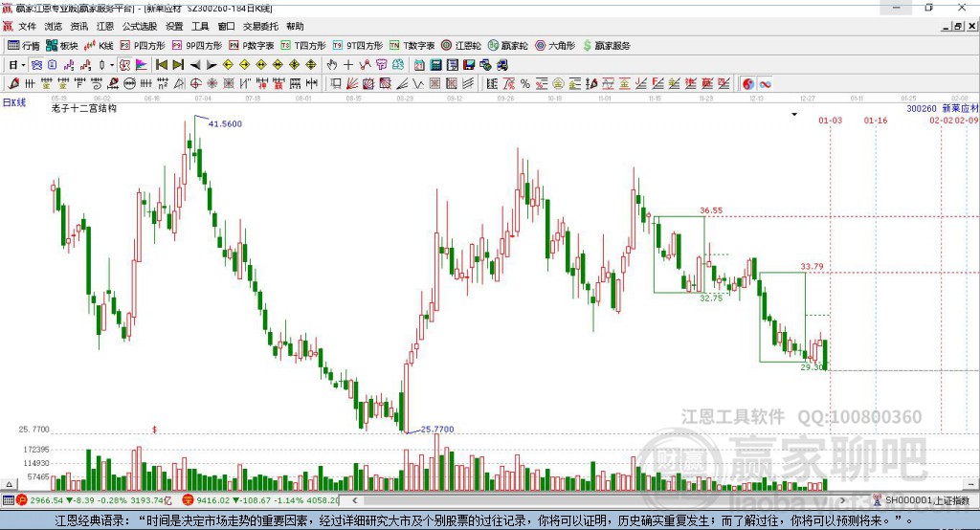Open the P四方形 tool

coord(143,46)
